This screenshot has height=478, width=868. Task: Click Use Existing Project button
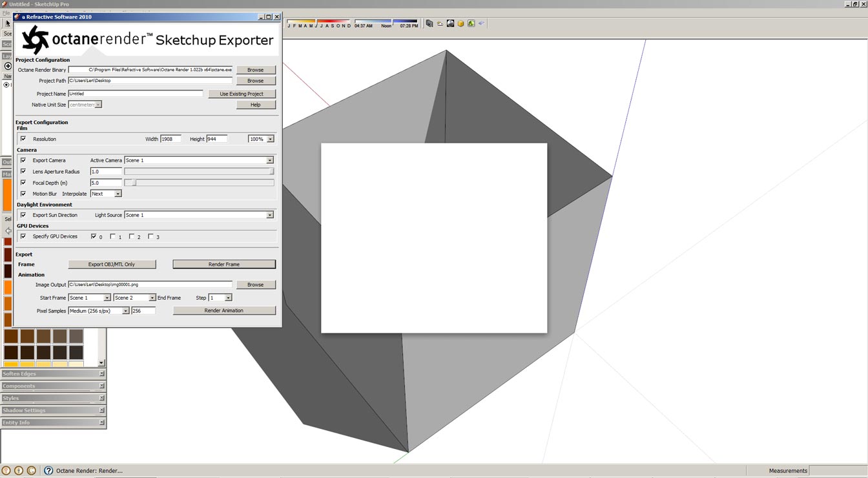(x=242, y=94)
